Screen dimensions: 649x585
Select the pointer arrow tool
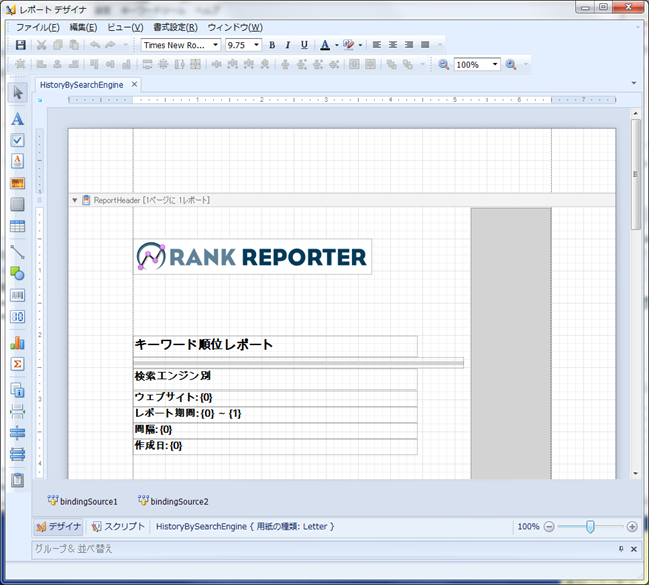click(17, 92)
